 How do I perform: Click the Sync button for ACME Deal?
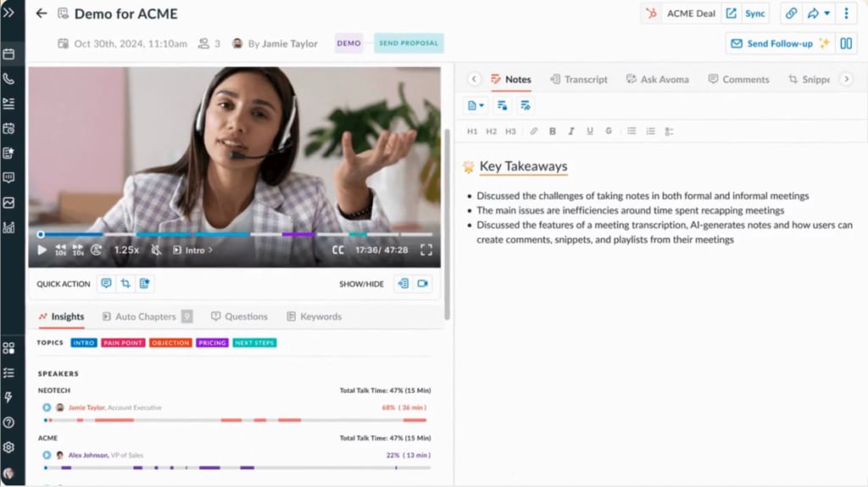(754, 14)
